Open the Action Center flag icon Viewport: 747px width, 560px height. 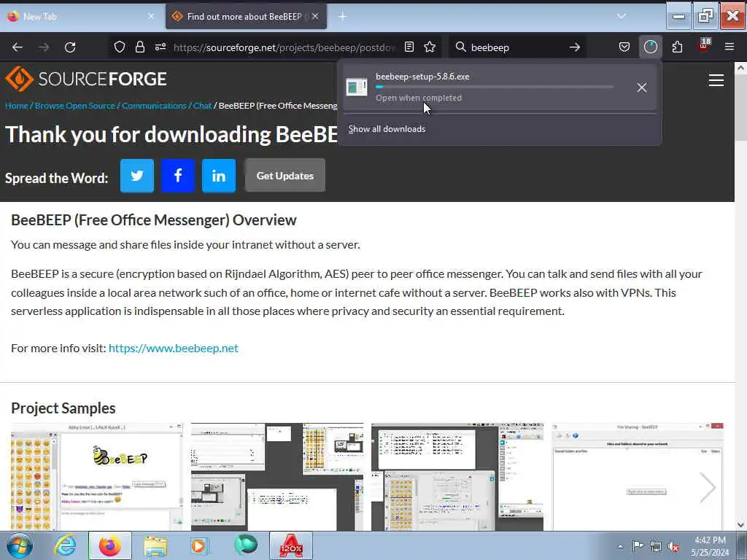(638, 546)
